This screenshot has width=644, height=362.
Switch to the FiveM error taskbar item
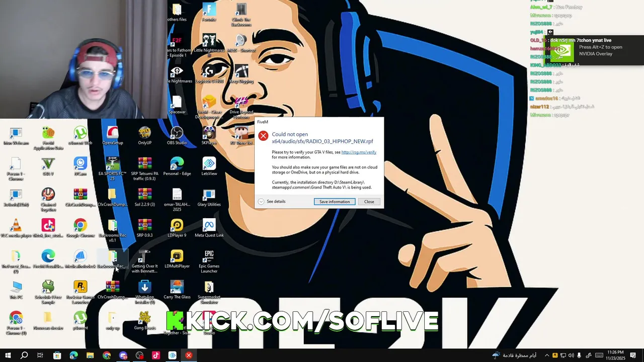coord(189,355)
